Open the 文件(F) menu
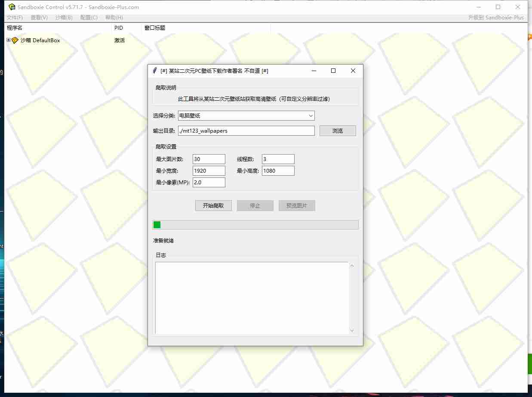This screenshot has width=532, height=397. pos(14,18)
